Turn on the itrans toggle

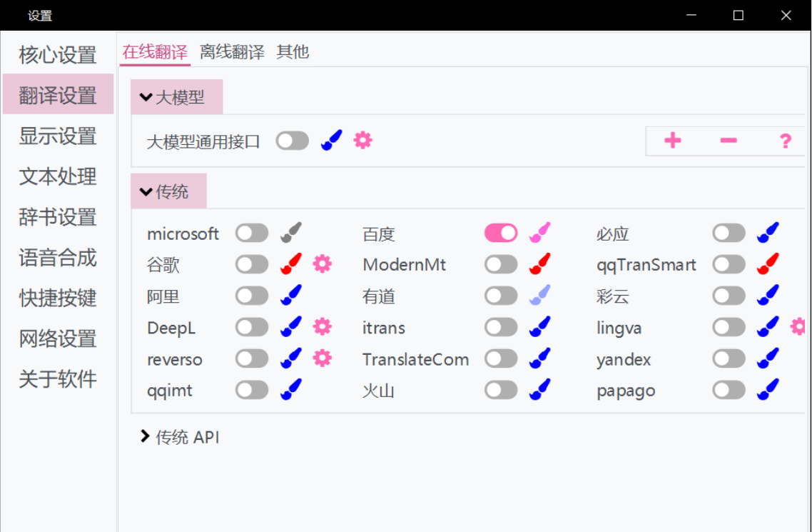(501, 327)
